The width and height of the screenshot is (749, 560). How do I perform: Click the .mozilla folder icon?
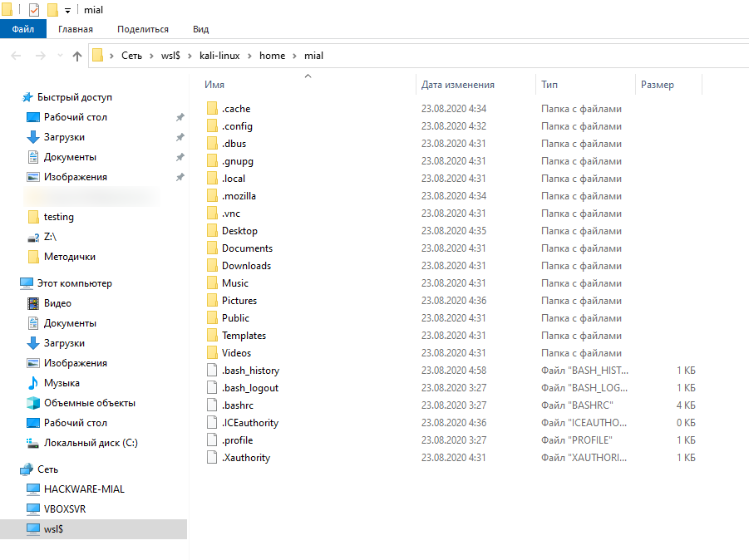(x=212, y=196)
